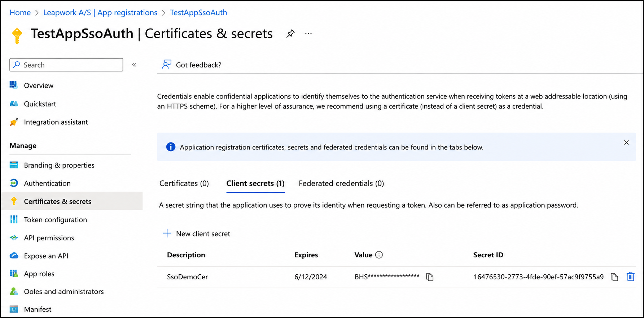Open the more options ellipsis menu
644x318 pixels.
(308, 34)
